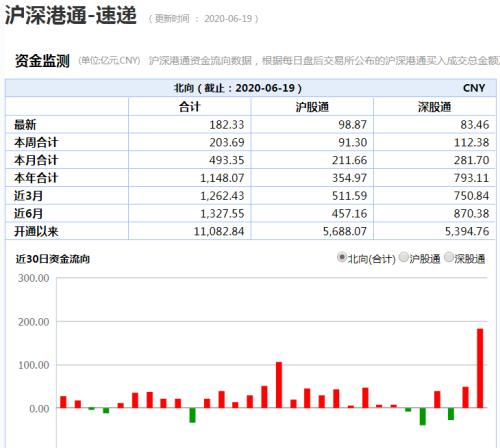The image size is (500, 448).
Task: Click the red bar exceeding 100.00 mid-chart
Action: tap(279, 385)
